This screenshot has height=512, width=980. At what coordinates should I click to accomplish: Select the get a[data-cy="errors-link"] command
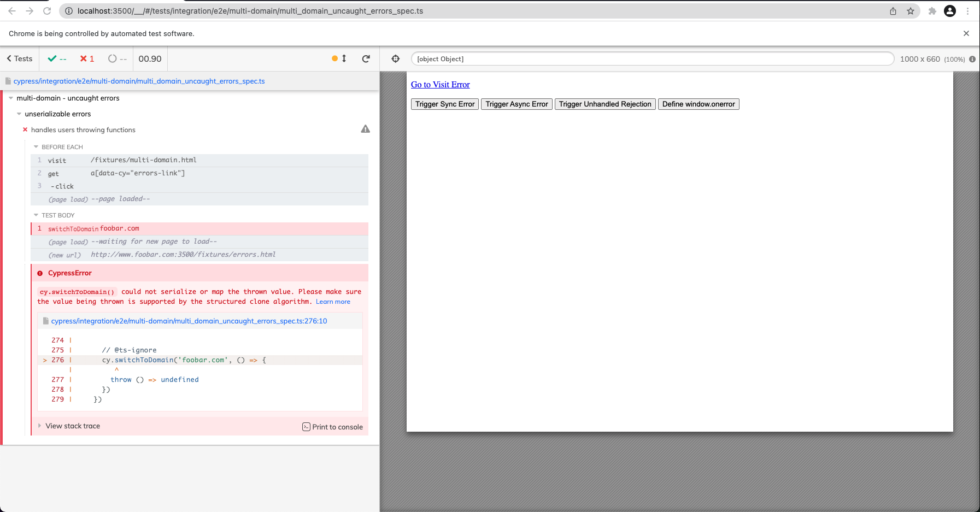click(199, 173)
